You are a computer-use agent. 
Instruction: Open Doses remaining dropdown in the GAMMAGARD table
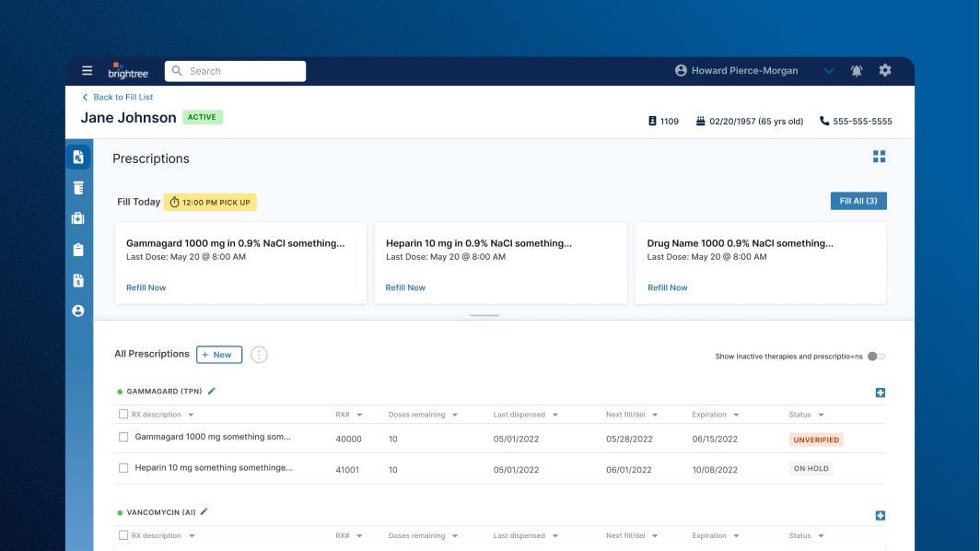[x=455, y=415]
